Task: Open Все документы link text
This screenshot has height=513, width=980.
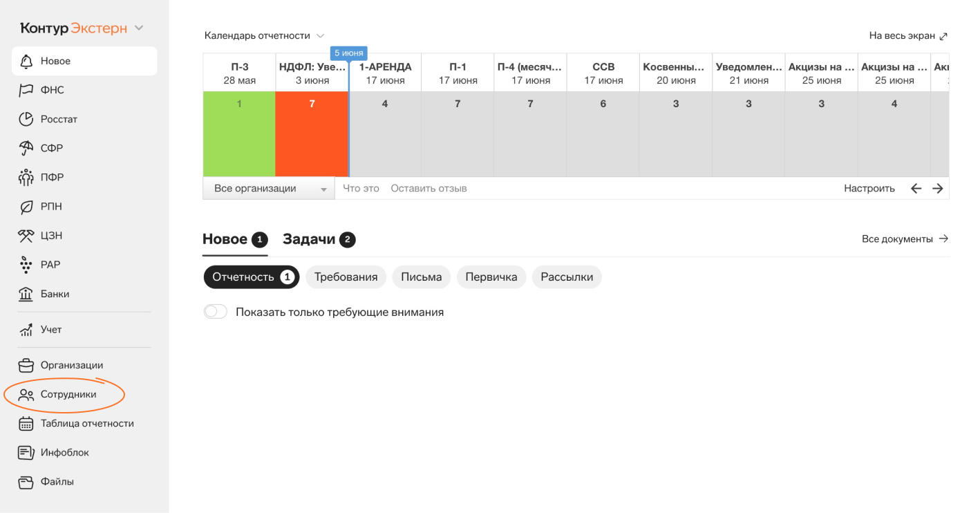Action: coord(897,239)
